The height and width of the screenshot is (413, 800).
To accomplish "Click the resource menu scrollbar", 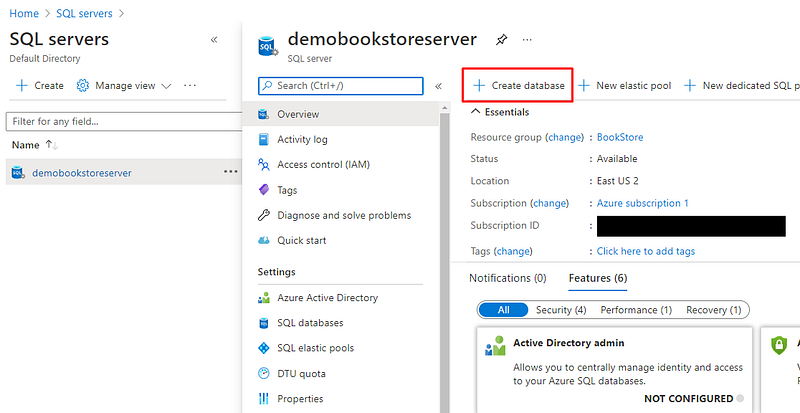I will click(x=444, y=260).
